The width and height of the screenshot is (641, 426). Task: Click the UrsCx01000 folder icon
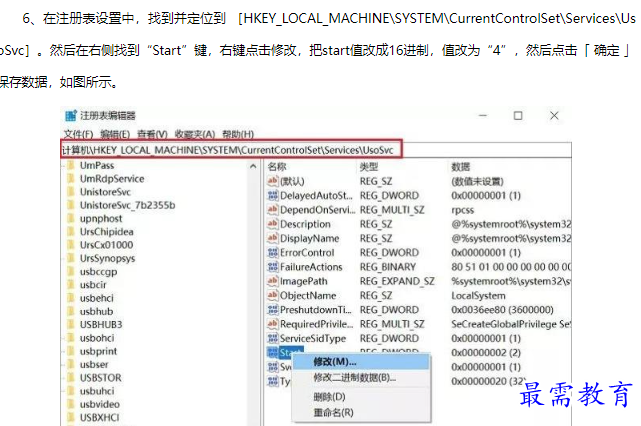coord(71,245)
